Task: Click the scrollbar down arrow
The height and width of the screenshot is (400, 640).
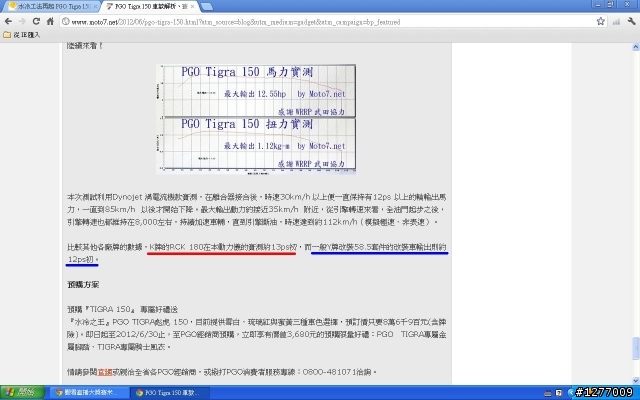Action: 636,380
